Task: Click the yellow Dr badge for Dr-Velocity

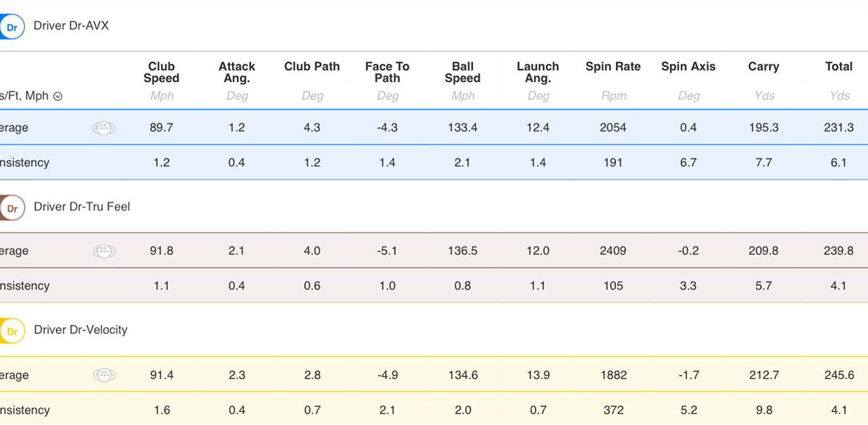Action: (12, 331)
